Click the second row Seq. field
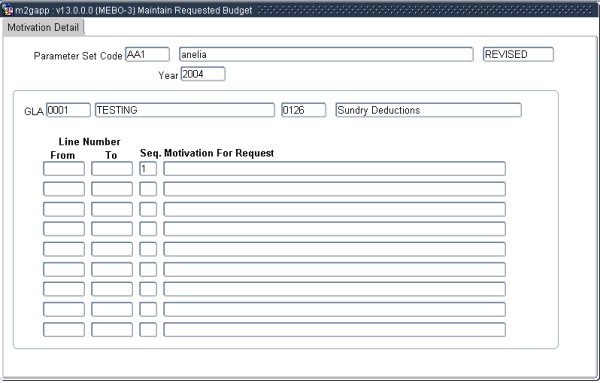 coord(148,189)
